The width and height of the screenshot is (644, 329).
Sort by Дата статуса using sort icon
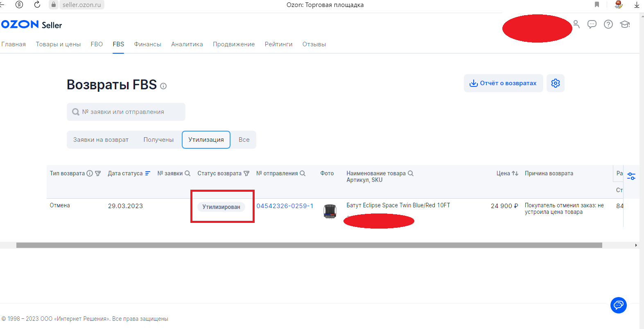click(148, 173)
